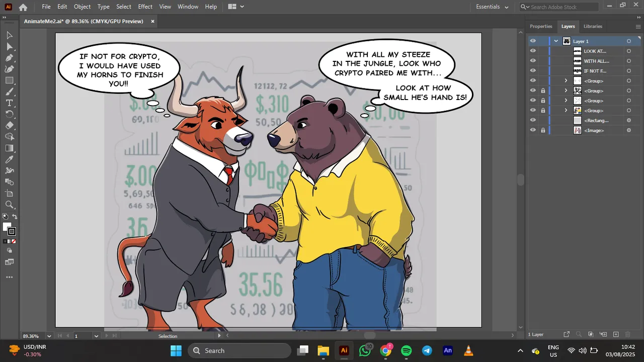Collapse Layer 1 disclosure arrow

(556, 41)
